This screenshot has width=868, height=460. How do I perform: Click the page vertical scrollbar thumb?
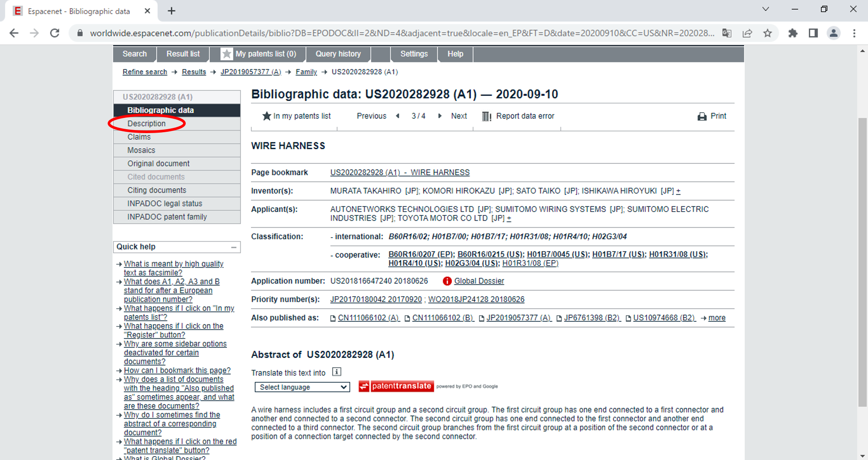[x=862, y=262]
